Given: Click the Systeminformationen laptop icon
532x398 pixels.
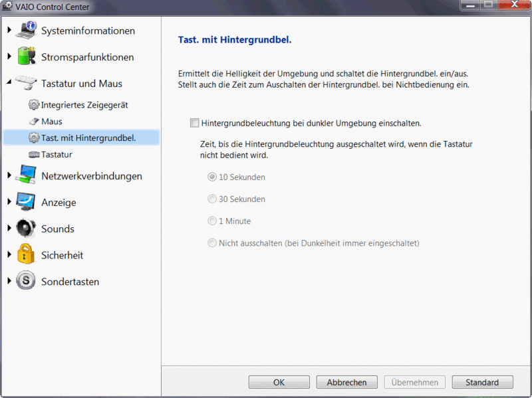Looking at the screenshot, I should [x=26, y=30].
